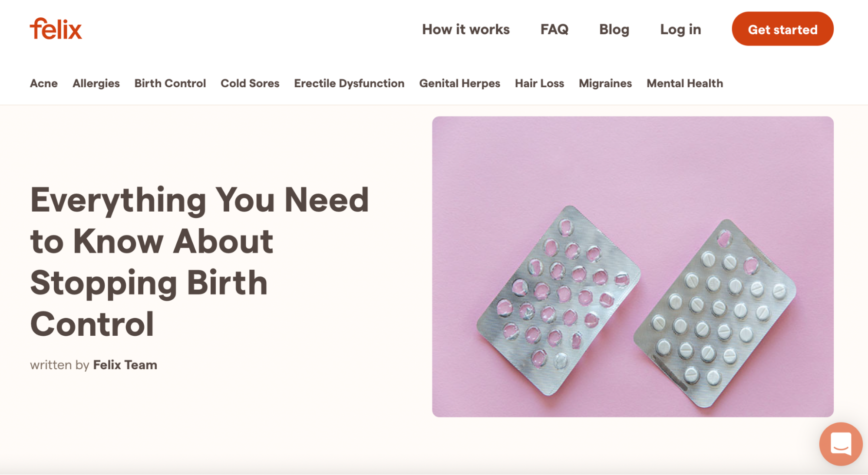
Task: Open the Migraines category
Action: 605,83
